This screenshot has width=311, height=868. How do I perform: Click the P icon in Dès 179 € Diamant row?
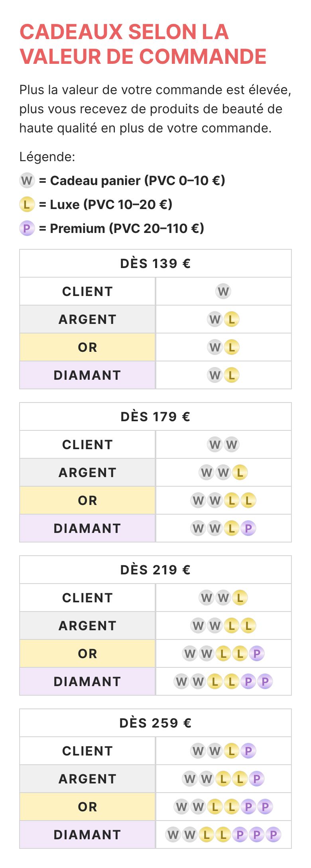click(x=248, y=529)
